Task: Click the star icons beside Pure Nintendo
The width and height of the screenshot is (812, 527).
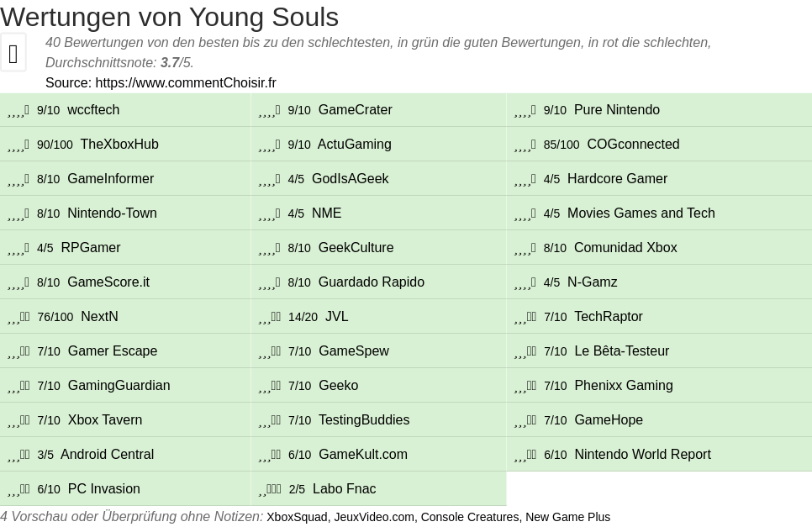Action: 525,110
